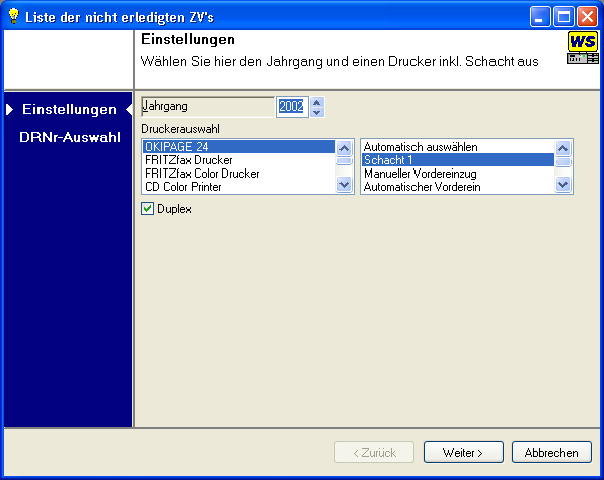
Task: Select CD Color Printer in the list
Action: click(239, 187)
